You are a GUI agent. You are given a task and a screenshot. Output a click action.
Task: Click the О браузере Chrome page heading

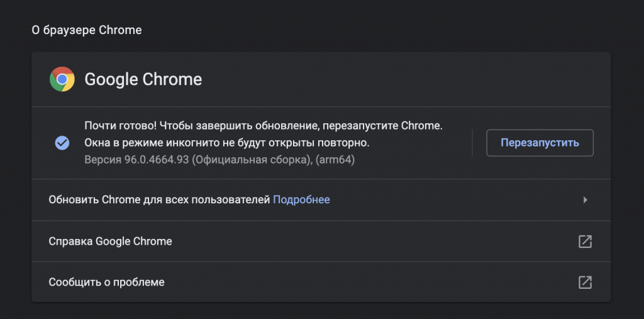87,30
